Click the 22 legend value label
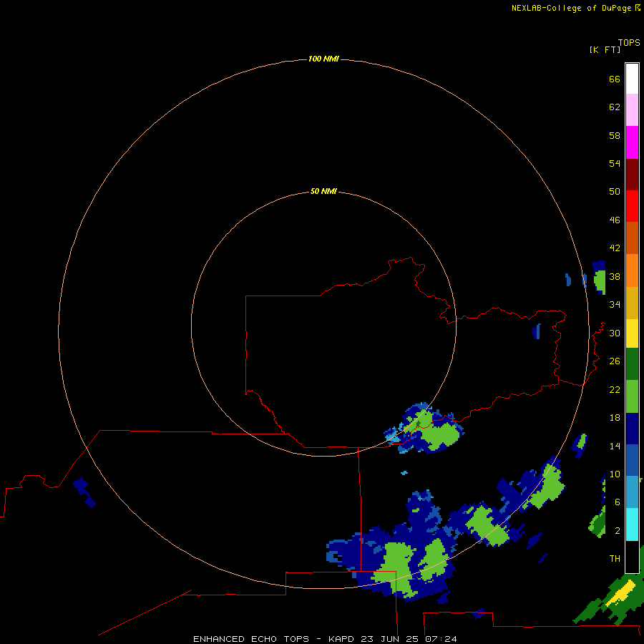The image size is (644, 644). click(x=615, y=389)
